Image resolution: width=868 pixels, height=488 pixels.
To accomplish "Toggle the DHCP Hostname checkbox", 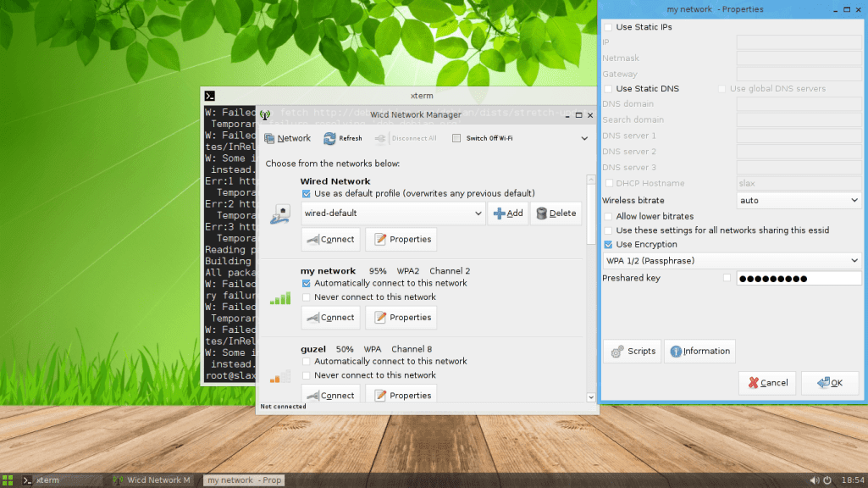I will pos(609,183).
